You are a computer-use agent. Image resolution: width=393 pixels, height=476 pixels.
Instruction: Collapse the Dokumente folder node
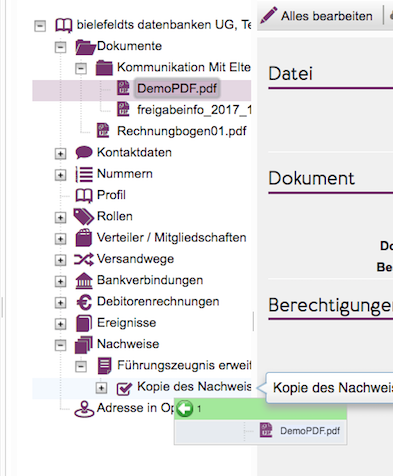click(x=60, y=47)
